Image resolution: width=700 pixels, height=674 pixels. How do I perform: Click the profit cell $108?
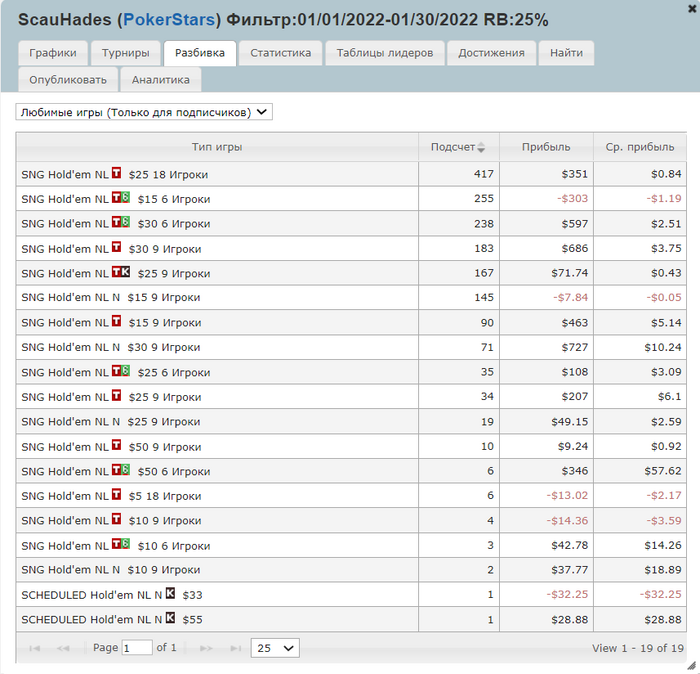[546, 372]
